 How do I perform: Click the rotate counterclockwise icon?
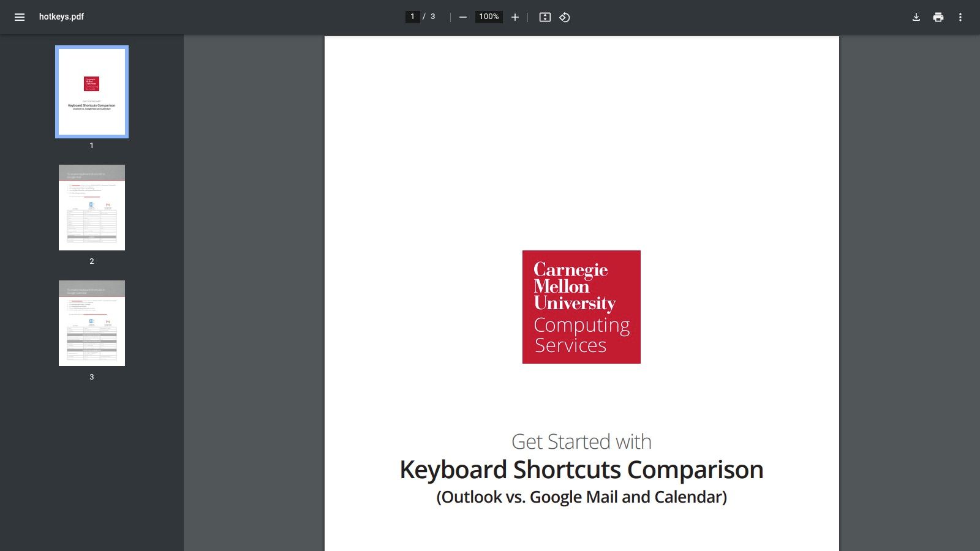pyautogui.click(x=563, y=17)
